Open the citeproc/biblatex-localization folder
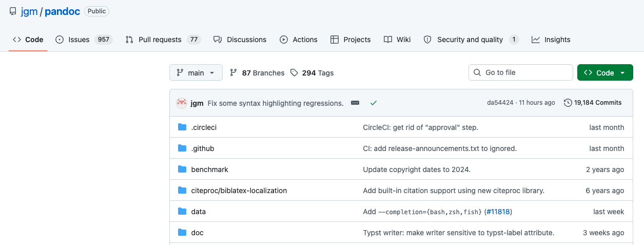The height and width of the screenshot is (245, 644). click(x=239, y=191)
